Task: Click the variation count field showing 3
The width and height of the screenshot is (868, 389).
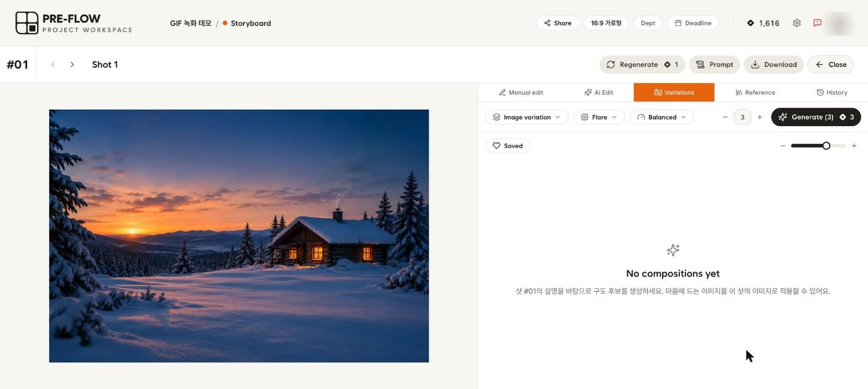Action: click(x=742, y=117)
